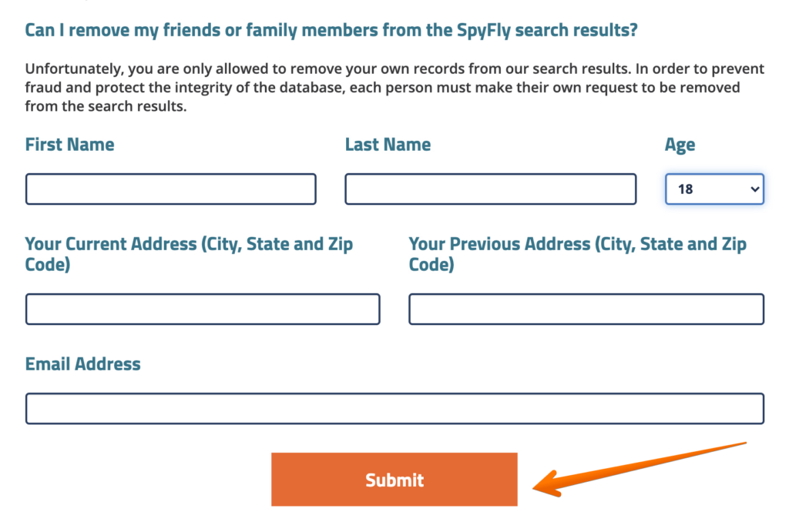Viewport: 789px width, 532px height.
Task: Click the Last Name field label
Action: 388,144
